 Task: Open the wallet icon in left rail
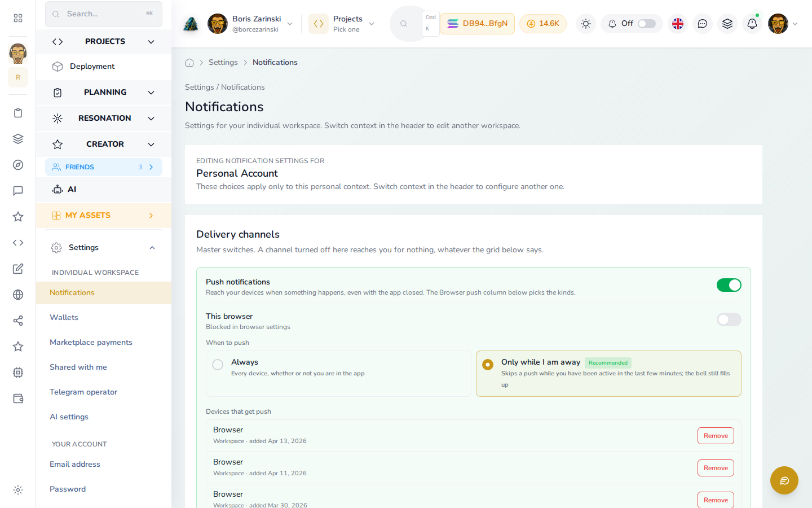tap(18, 398)
